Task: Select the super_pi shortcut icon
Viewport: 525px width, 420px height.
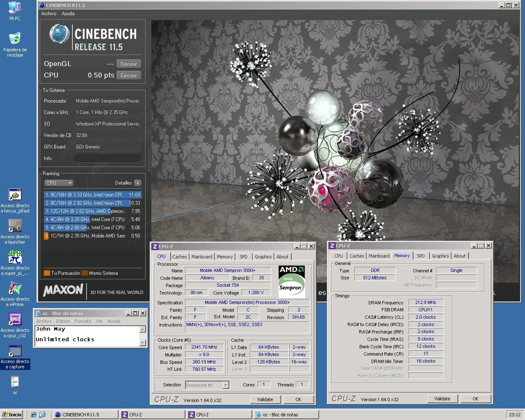Action: pyautogui.click(x=15, y=257)
